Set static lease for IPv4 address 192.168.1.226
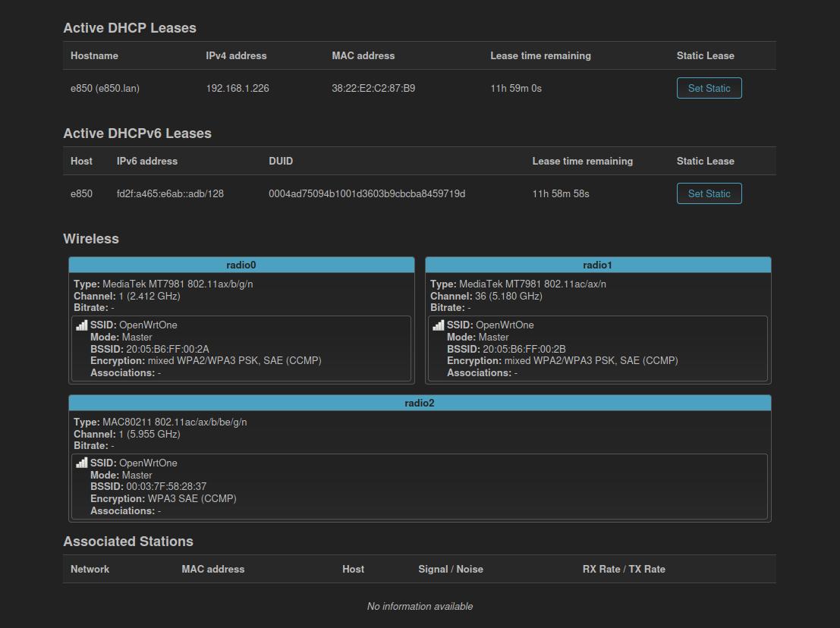The image size is (840, 628). tap(709, 88)
